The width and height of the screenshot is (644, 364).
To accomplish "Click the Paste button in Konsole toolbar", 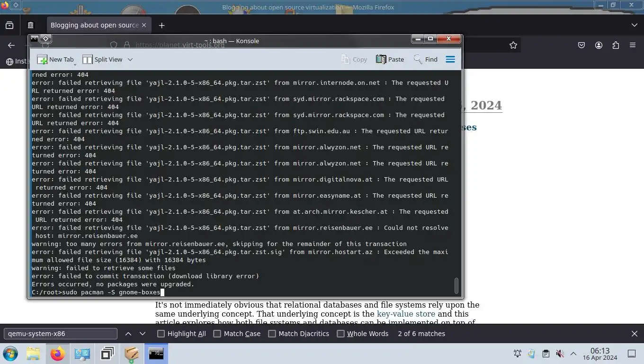I will coord(390,59).
